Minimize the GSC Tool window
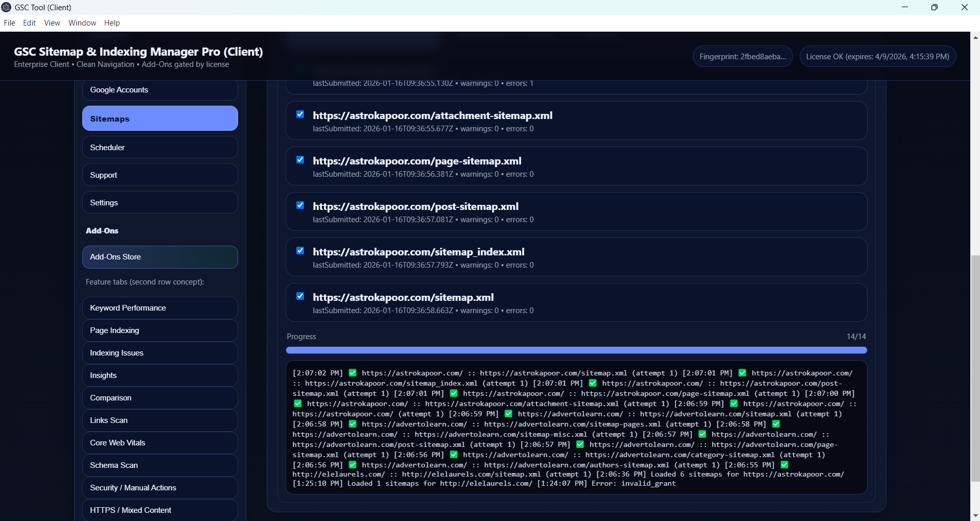The image size is (980, 521). (904, 7)
